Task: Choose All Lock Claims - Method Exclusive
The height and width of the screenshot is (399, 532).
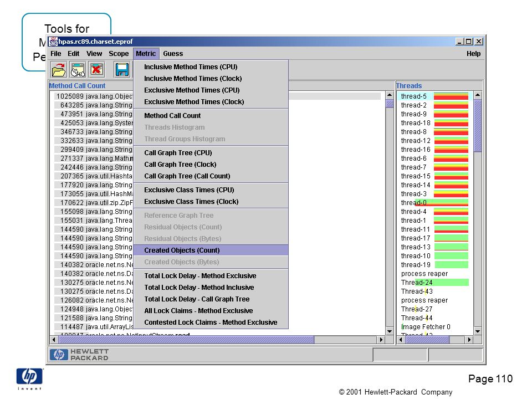Action: [211, 311]
